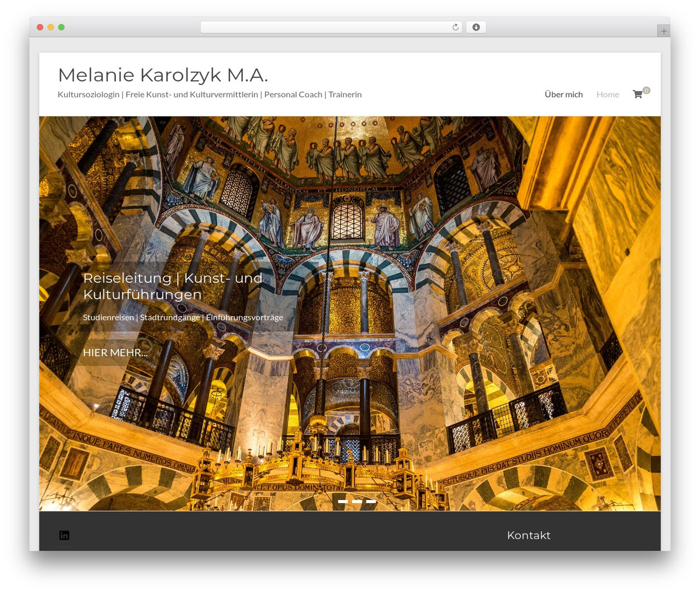
Task: Click the browser download icon
Action: (476, 27)
